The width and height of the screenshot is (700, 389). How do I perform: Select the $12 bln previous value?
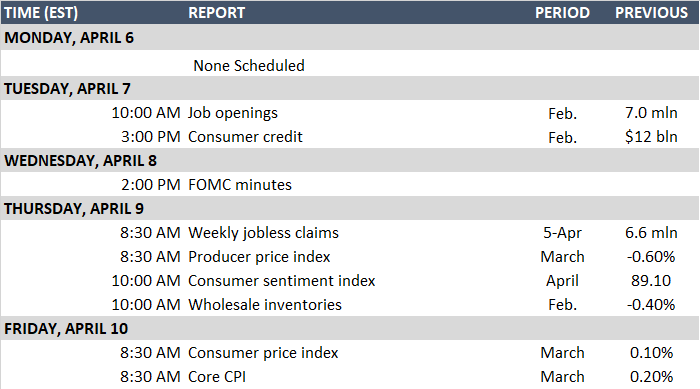tap(651, 137)
